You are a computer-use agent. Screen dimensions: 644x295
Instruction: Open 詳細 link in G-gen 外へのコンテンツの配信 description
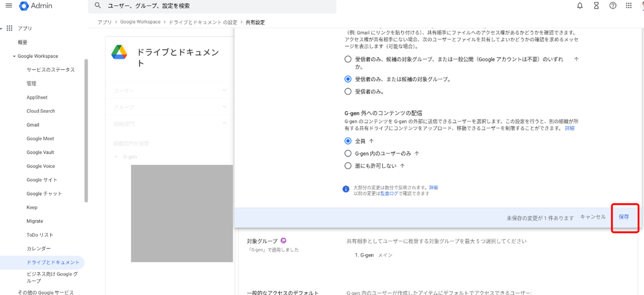click(569, 128)
